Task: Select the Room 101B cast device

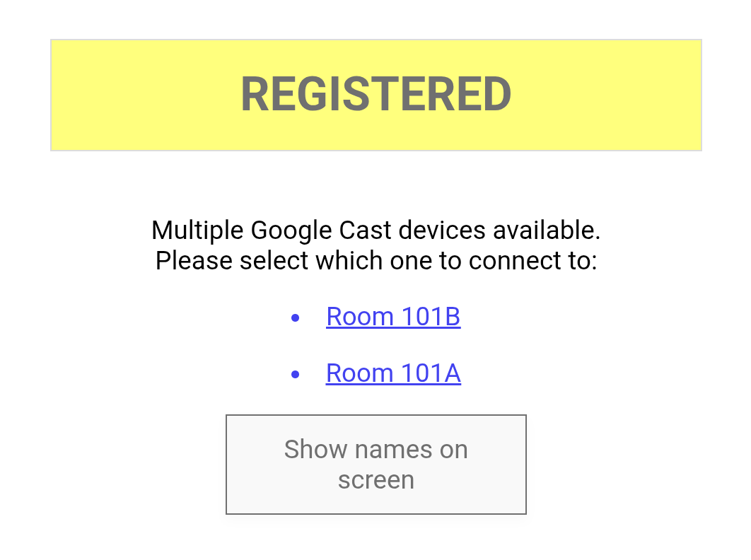Action: 393,317
